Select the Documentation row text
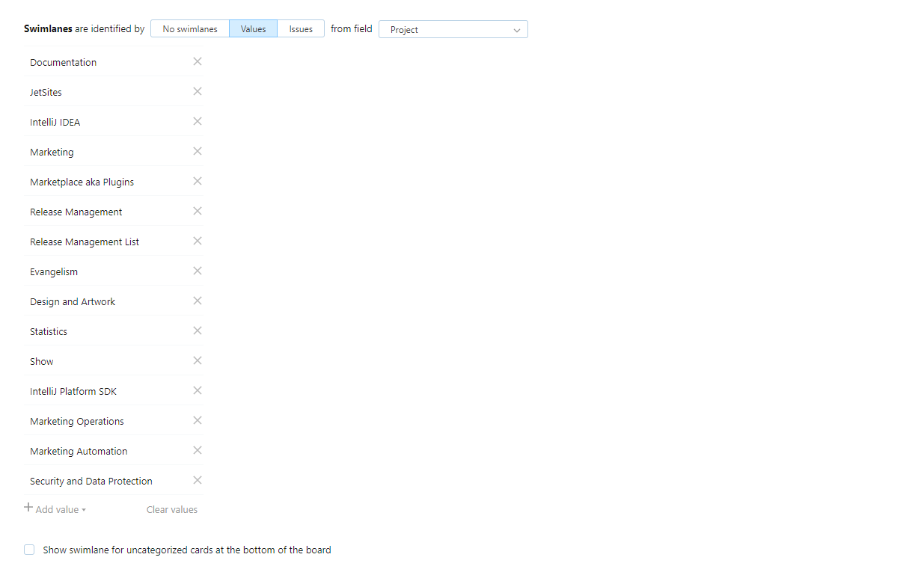This screenshot has height=578, width=924. coord(64,62)
